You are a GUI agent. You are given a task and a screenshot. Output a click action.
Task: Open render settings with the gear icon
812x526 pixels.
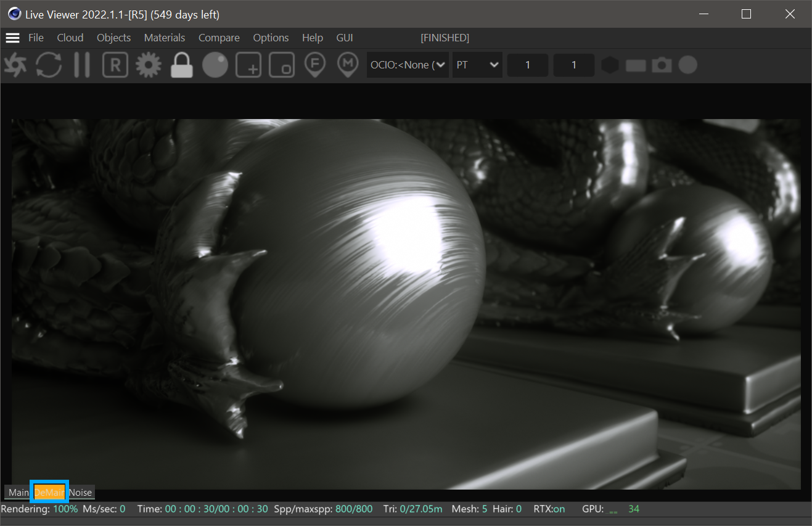coord(148,65)
